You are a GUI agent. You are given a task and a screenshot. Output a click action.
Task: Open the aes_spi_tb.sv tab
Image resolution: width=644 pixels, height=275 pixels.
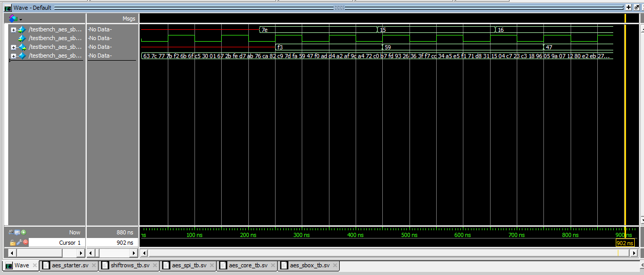[189, 266]
